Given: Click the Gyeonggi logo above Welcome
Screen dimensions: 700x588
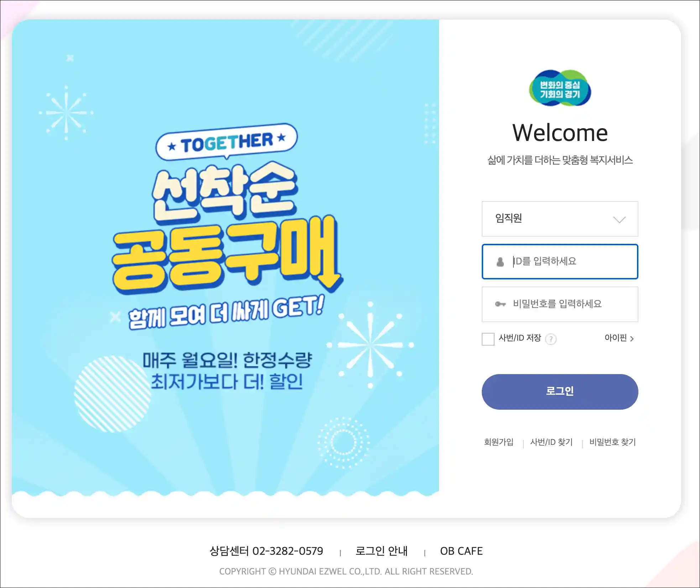Looking at the screenshot, I should [560, 88].
